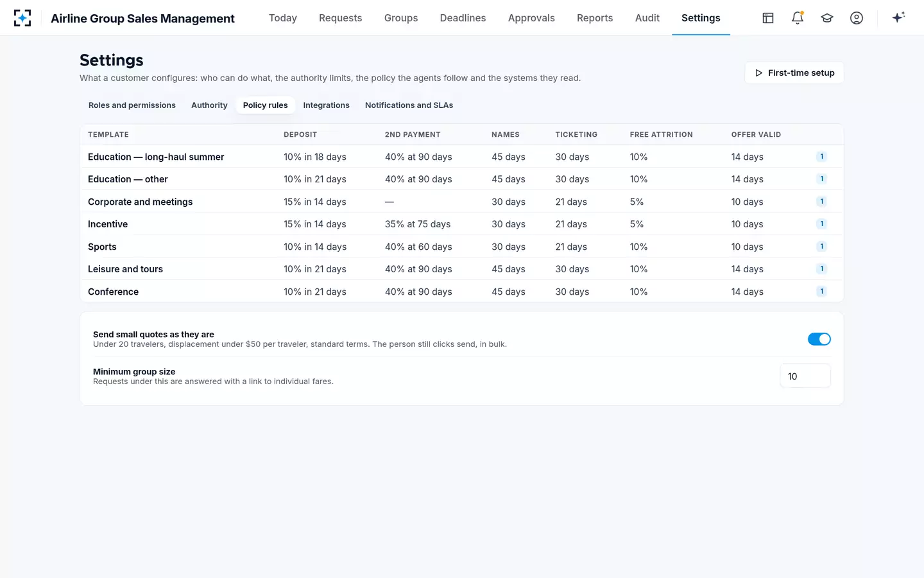Open the Requests tab

click(x=341, y=18)
